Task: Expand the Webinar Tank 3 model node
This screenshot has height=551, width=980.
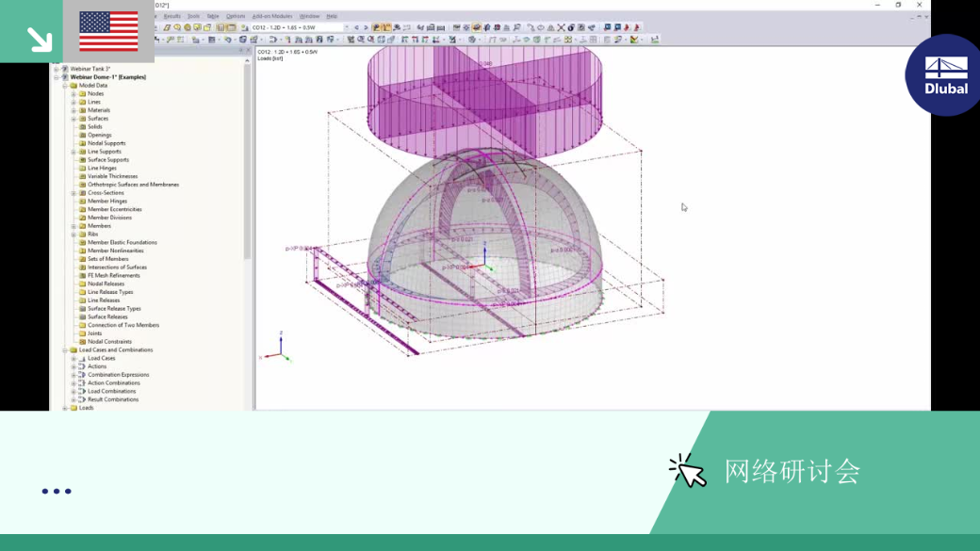Action: point(57,69)
